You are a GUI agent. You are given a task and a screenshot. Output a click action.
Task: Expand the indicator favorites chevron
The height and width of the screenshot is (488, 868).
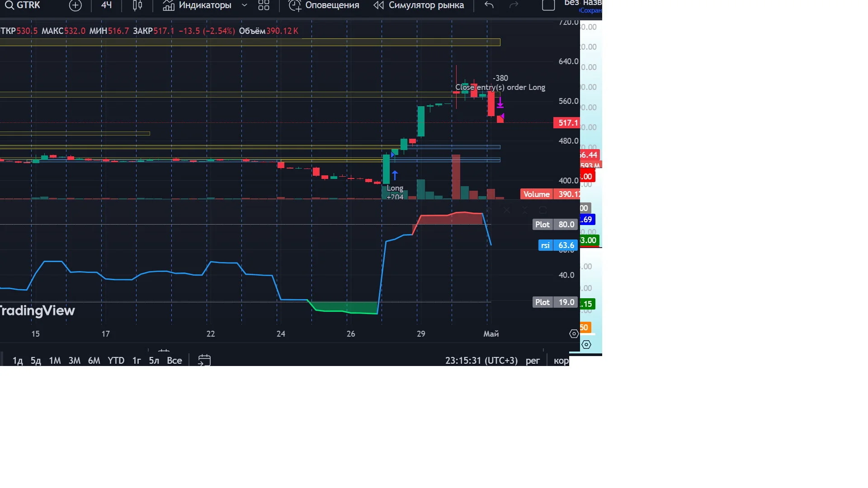click(245, 5)
